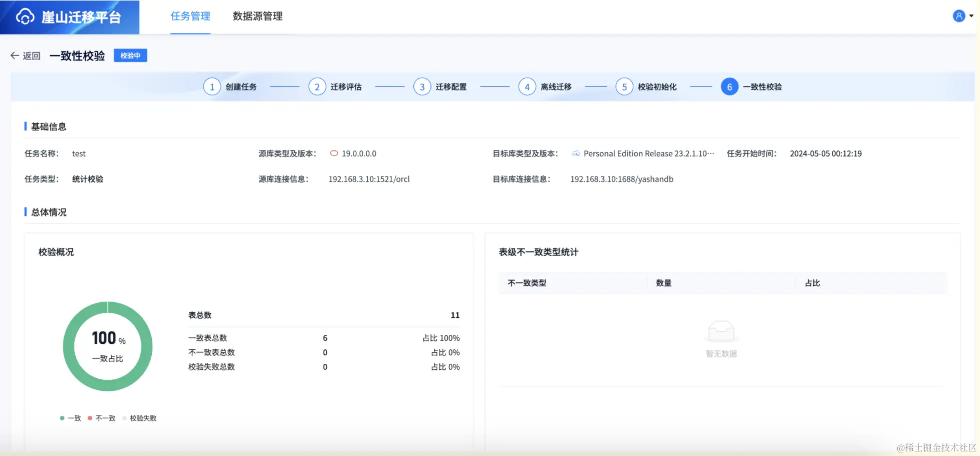Click the 总体情况 section heading
Screen dimensions: 980x456
point(49,212)
